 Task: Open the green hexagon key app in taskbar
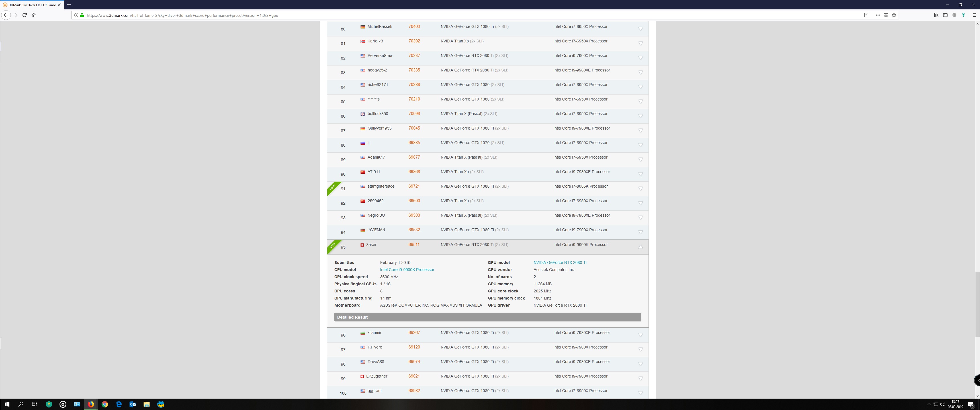(49, 404)
